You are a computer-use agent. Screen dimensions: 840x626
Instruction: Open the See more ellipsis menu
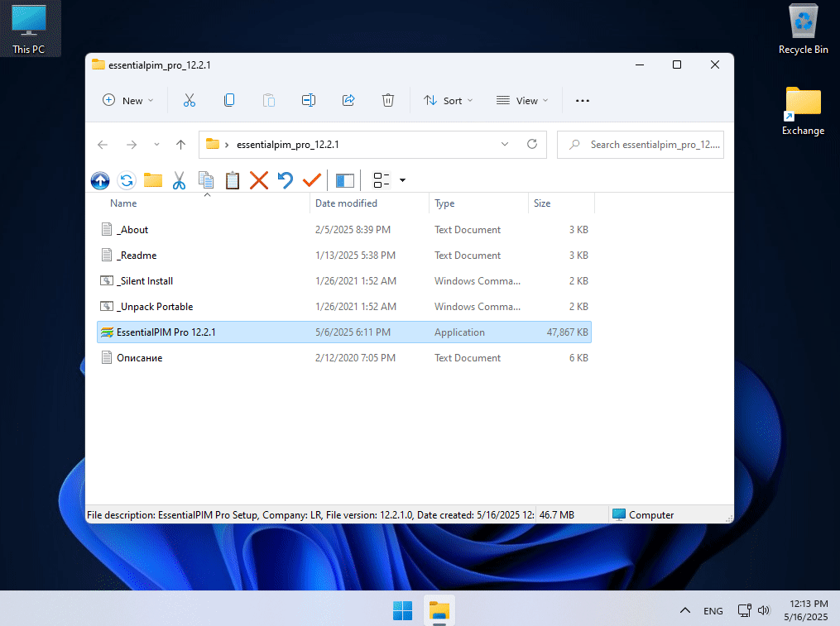(583, 101)
